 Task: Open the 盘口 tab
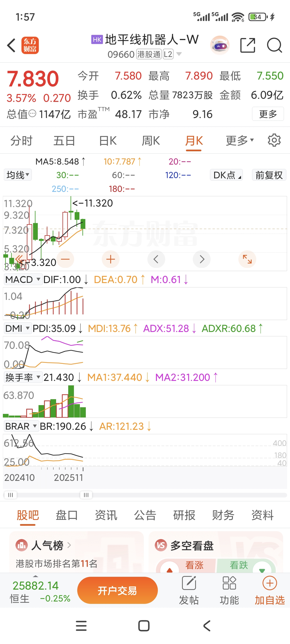click(67, 515)
